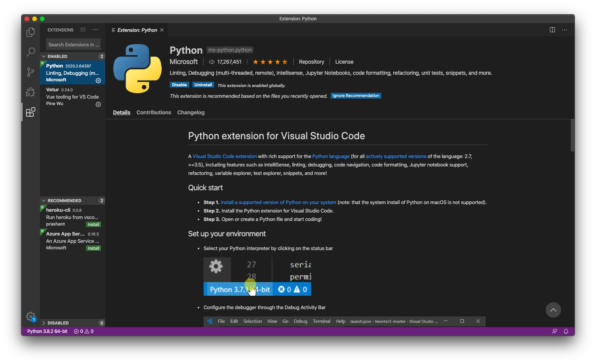
Task: Click errors and warnings status indicator
Action: [x=84, y=331]
